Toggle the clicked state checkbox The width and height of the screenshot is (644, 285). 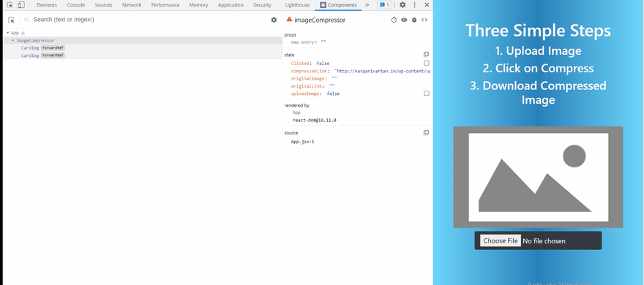427,63
